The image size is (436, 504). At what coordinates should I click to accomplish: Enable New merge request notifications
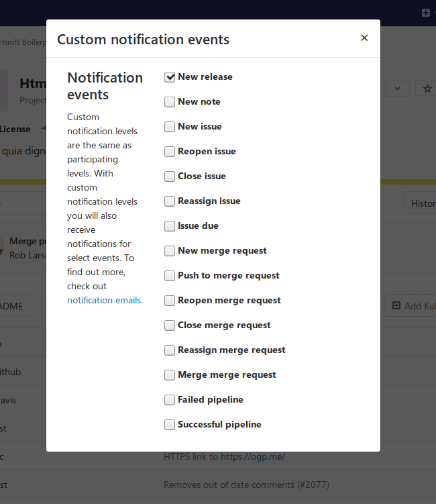170,251
